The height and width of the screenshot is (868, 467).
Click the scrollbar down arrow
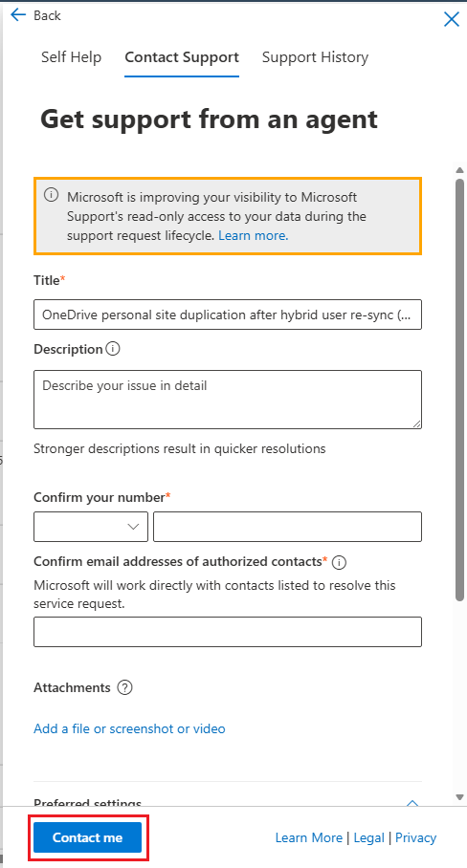click(x=459, y=797)
